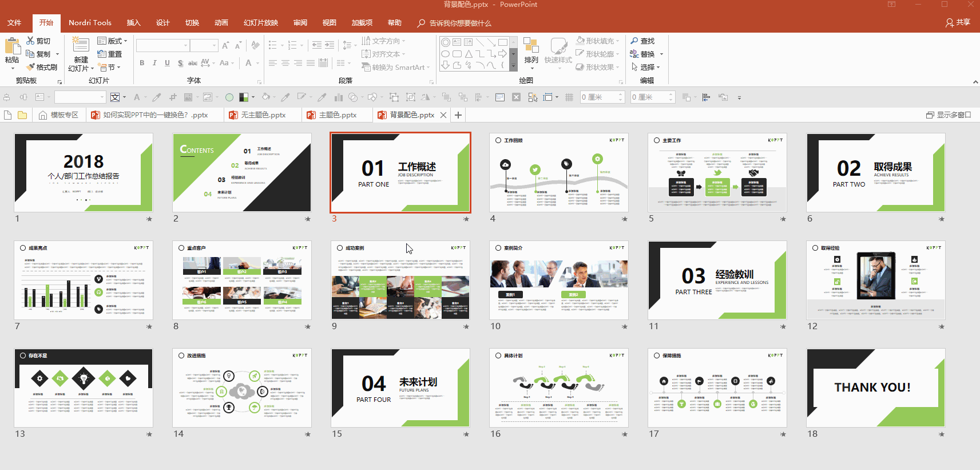
Task: Click the Replace ab-ac icon
Action: (x=634, y=54)
